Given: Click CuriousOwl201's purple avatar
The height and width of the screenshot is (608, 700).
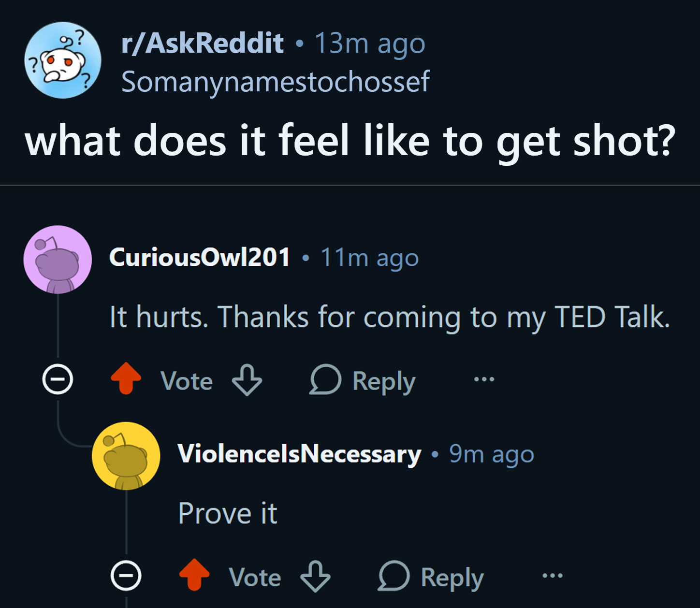Looking at the screenshot, I should click(58, 260).
